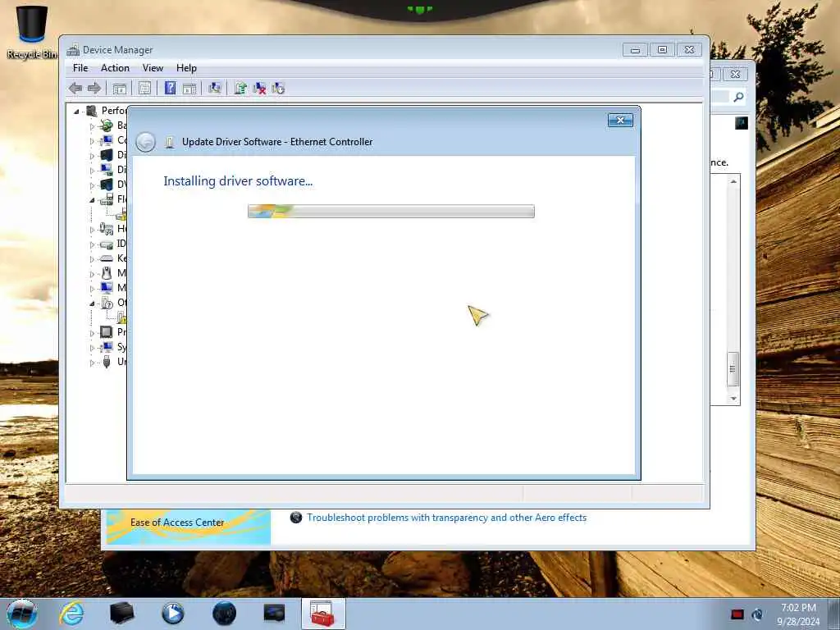Click Scan for hardware changes toolbar icon
The image size is (840, 630).
(x=215, y=88)
